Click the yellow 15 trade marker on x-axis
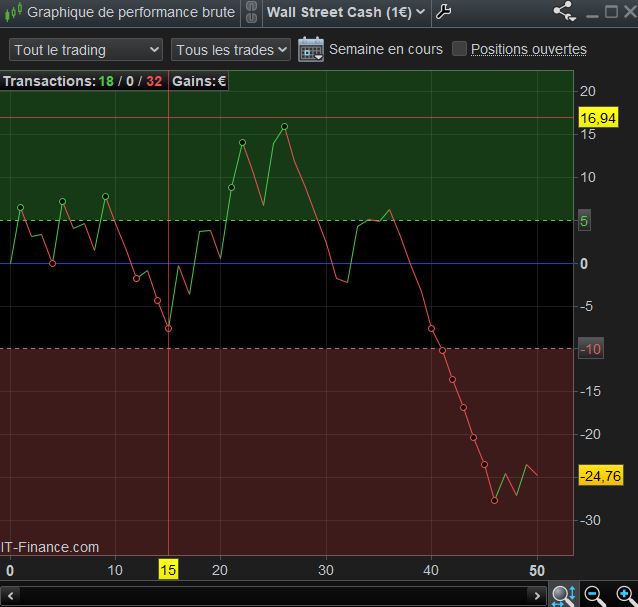The width and height of the screenshot is (638, 607). click(168, 570)
